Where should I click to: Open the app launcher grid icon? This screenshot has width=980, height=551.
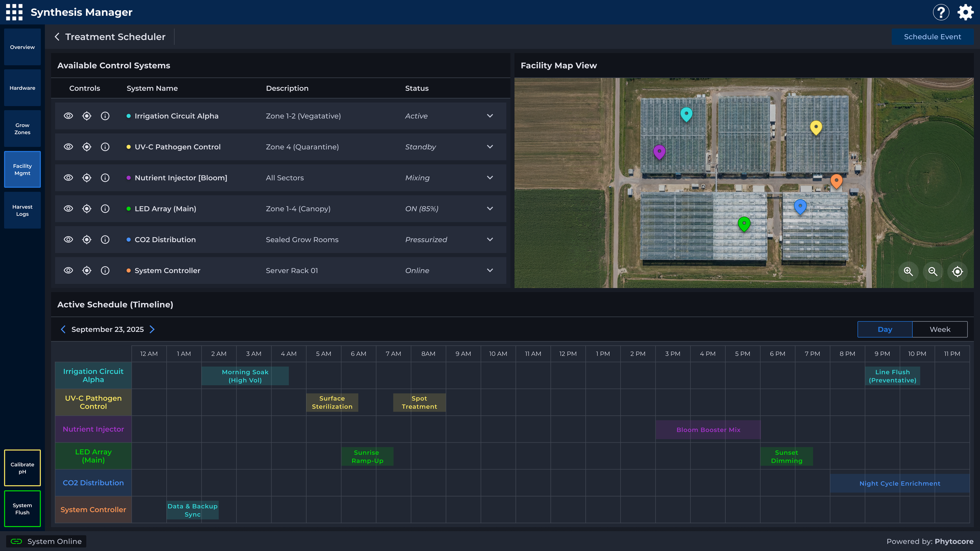point(14,12)
